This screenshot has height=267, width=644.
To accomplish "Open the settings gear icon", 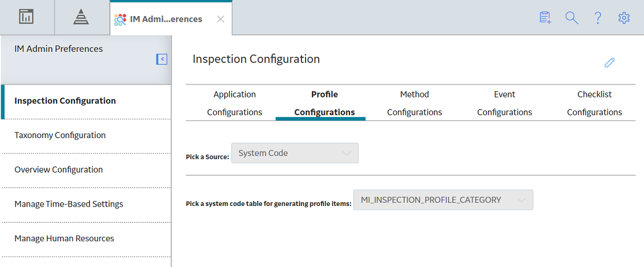I will pos(624,18).
